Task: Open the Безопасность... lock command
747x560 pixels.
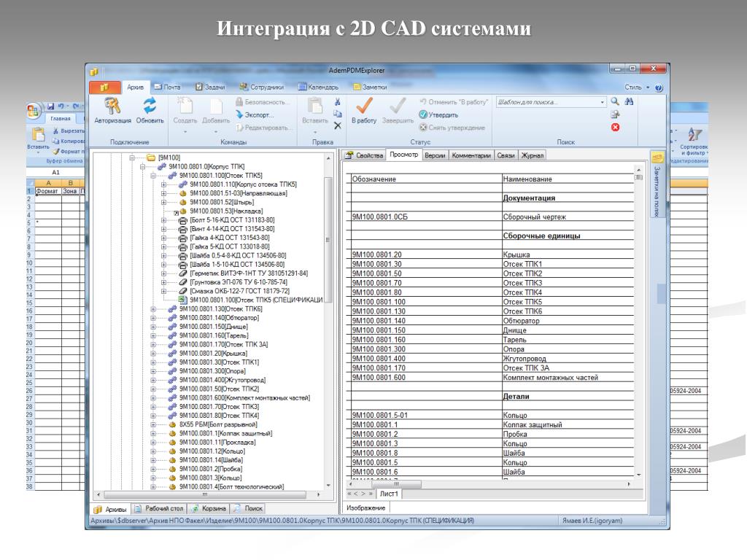Action: (x=263, y=102)
